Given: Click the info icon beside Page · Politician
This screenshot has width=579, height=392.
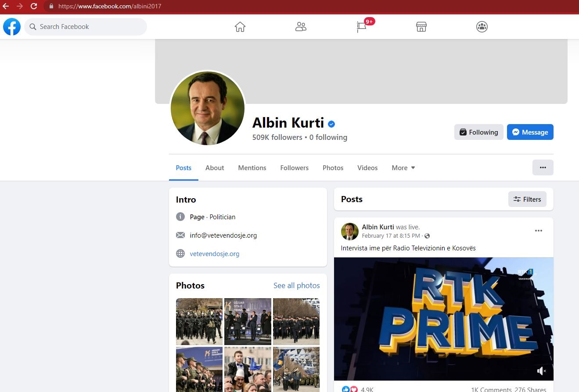Looking at the screenshot, I should click(x=180, y=217).
